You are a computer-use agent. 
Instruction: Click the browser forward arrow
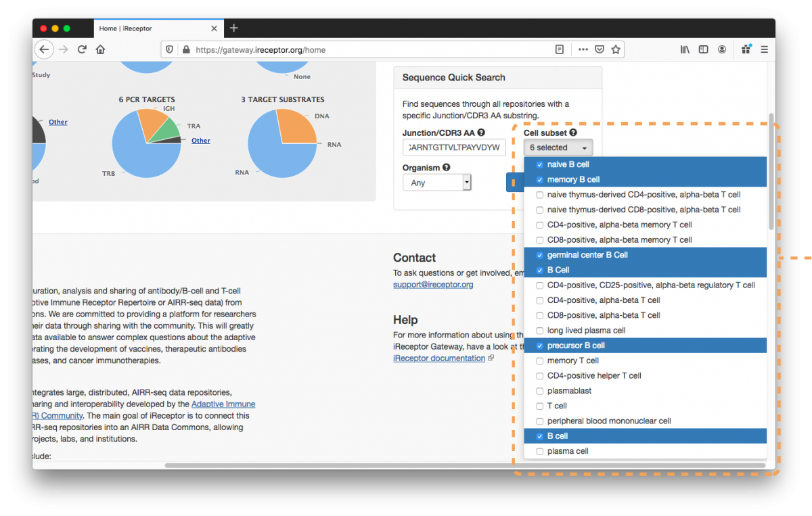point(64,49)
